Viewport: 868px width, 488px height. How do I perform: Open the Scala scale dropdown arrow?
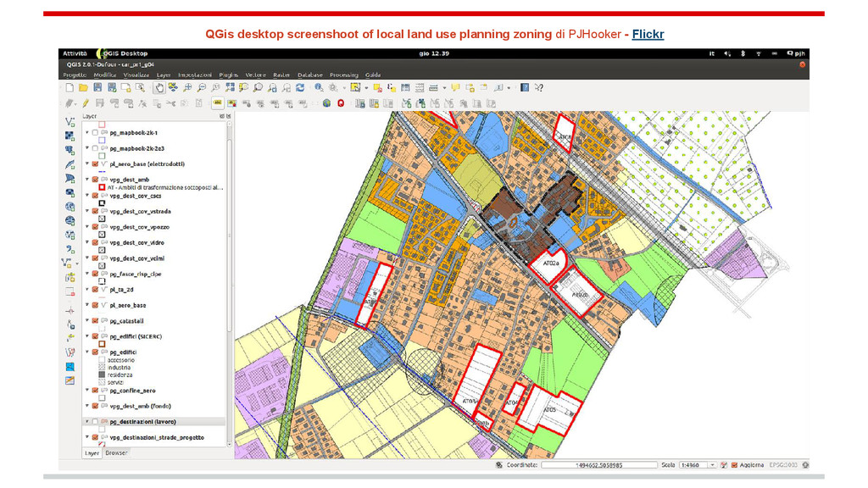point(712,465)
